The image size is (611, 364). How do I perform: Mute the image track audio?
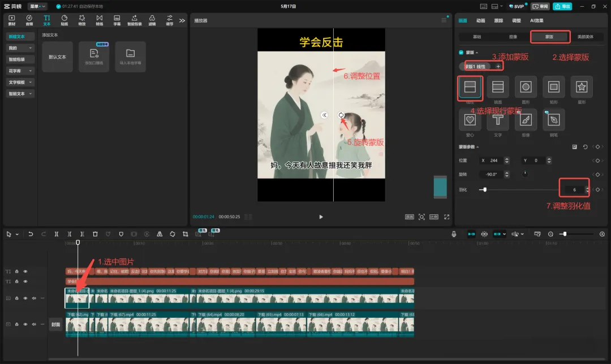(x=34, y=298)
